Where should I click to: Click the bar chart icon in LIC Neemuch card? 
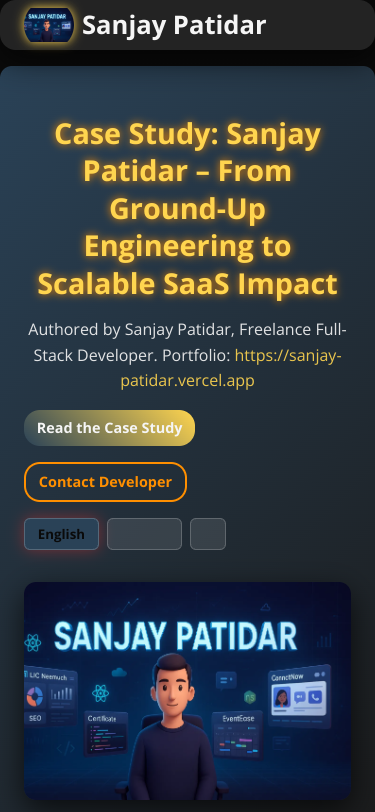[x=61, y=695]
